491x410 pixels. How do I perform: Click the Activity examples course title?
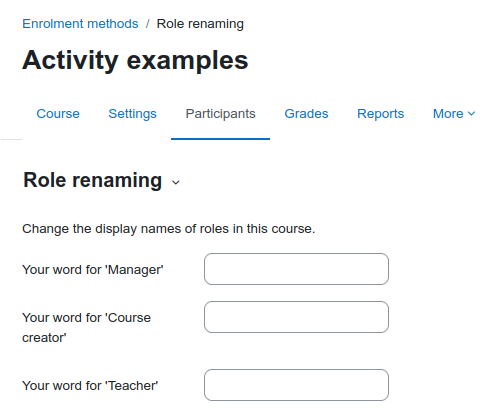click(x=135, y=60)
